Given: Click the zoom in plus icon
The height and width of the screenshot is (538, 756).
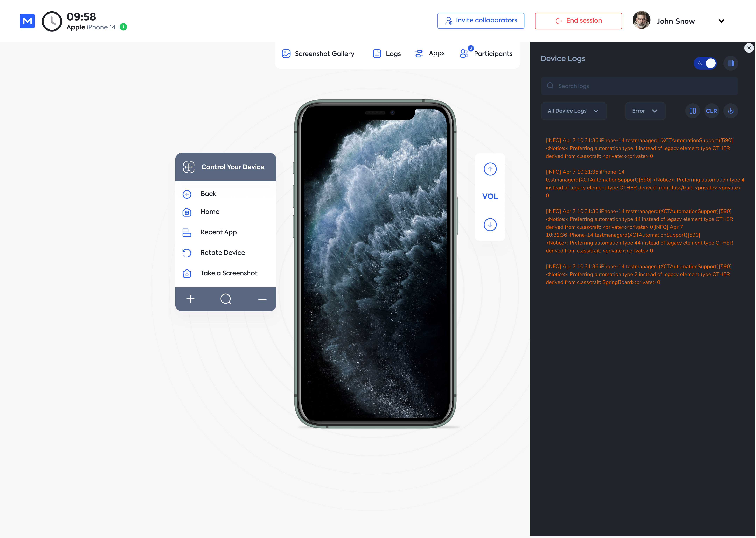Looking at the screenshot, I should pos(190,299).
